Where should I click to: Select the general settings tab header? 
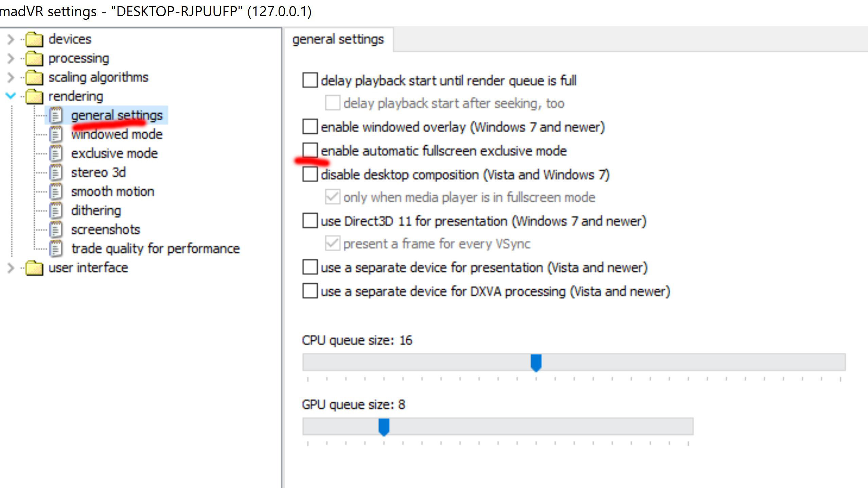pos(338,39)
